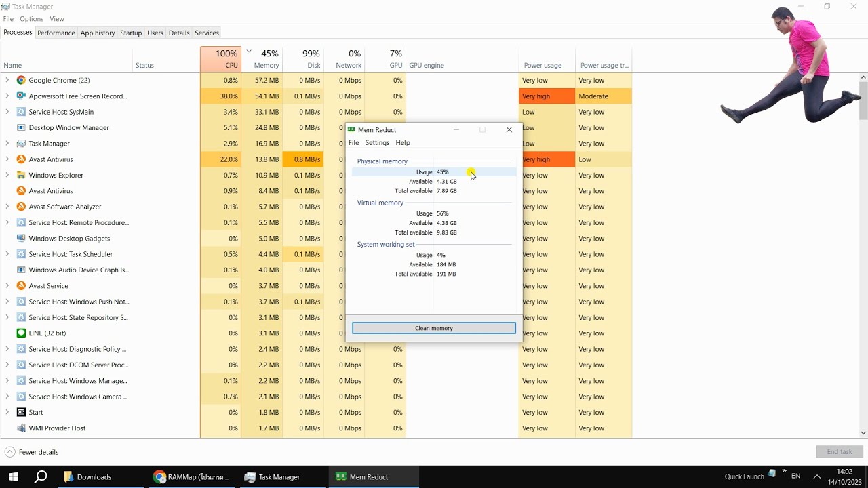Sort processes by CPU column
The image size is (868, 488).
[221, 59]
